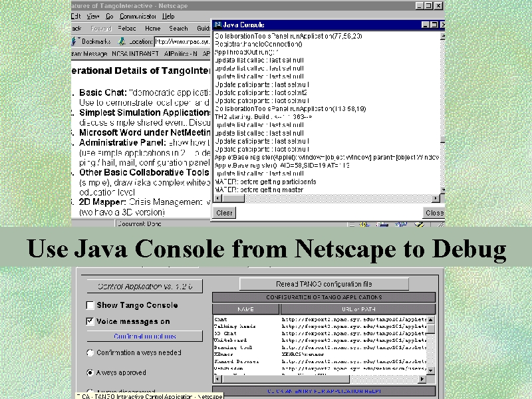Click the Java Console horizontal scrollbar thumb
Screen dimensions: 532x399
(233, 198)
